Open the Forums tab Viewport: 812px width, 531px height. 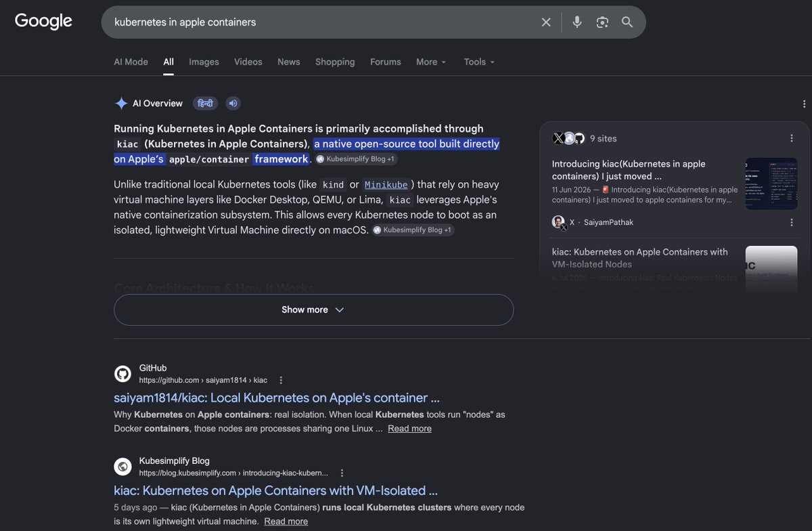point(386,62)
